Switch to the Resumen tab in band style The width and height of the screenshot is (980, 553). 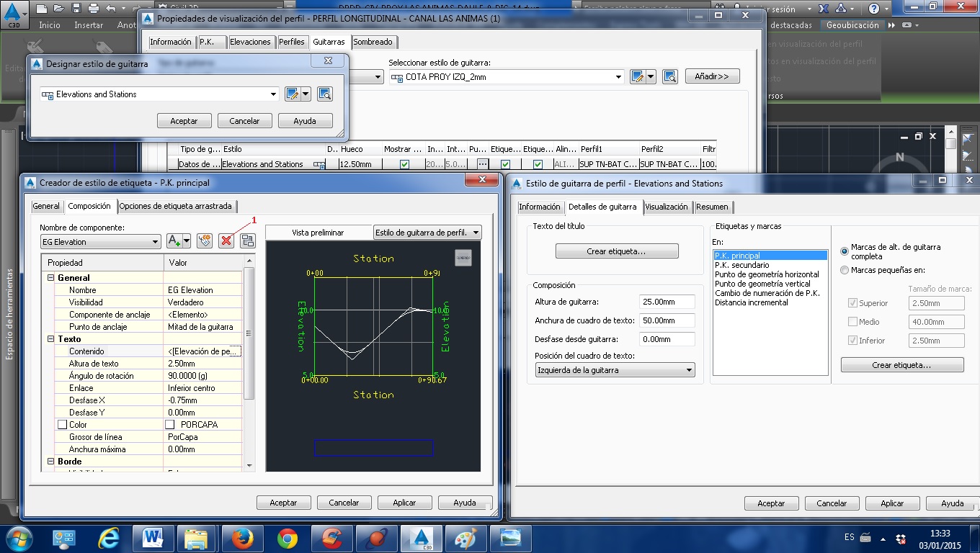713,207
